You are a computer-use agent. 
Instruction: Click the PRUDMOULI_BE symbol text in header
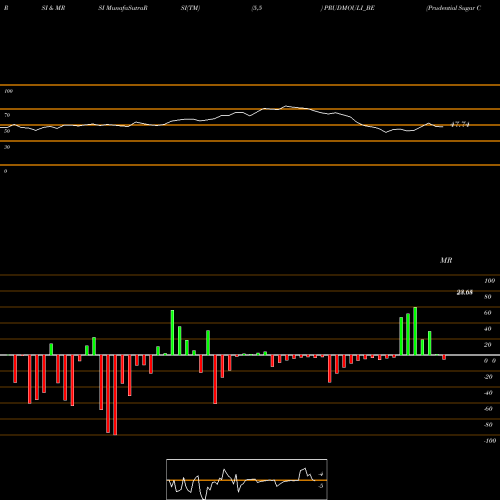pyautogui.click(x=349, y=8)
